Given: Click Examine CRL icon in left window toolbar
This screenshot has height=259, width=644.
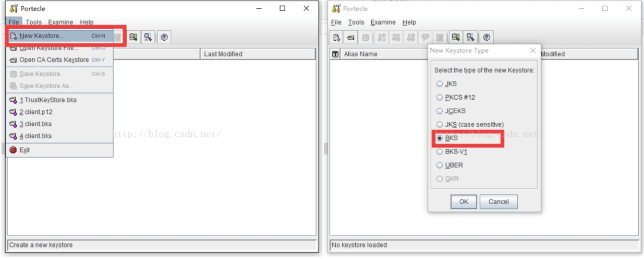Looking at the screenshot, I should pos(147,37).
